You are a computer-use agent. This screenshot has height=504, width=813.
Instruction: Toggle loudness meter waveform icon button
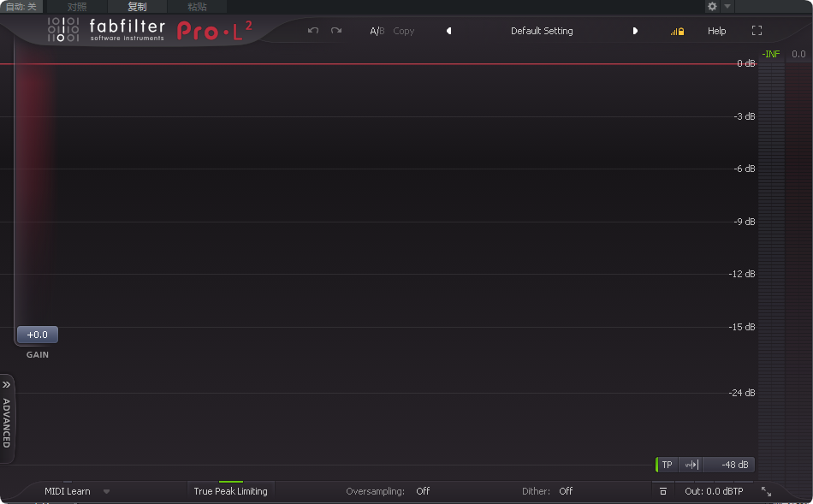[691, 465]
